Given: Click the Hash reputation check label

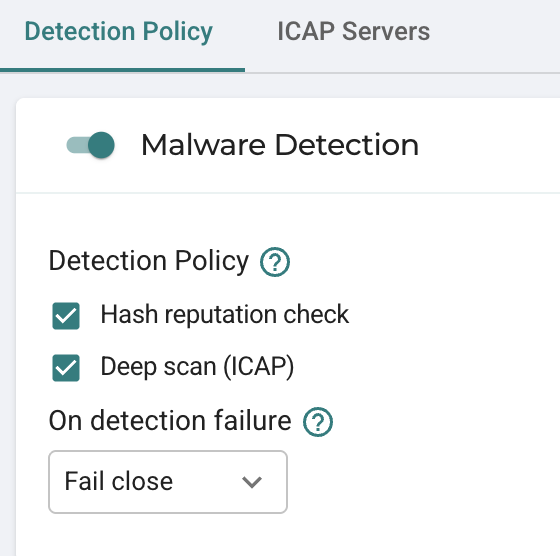Looking at the screenshot, I should 225,315.
